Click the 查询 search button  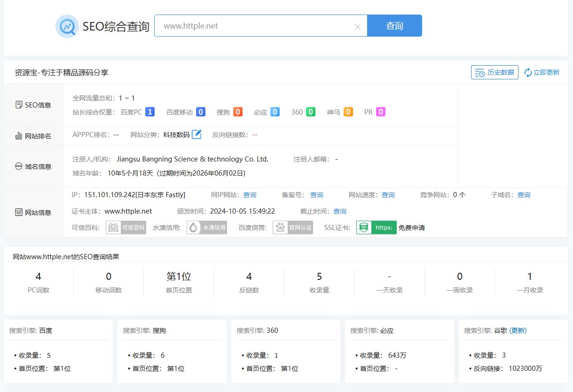pos(395,26)
